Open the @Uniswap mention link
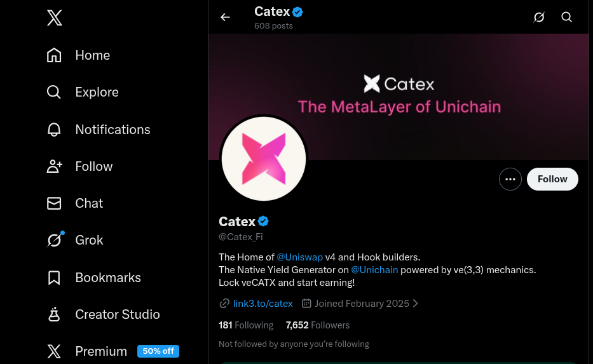The width and height of the screenshot is (593, 364). (x=299, y=257)
